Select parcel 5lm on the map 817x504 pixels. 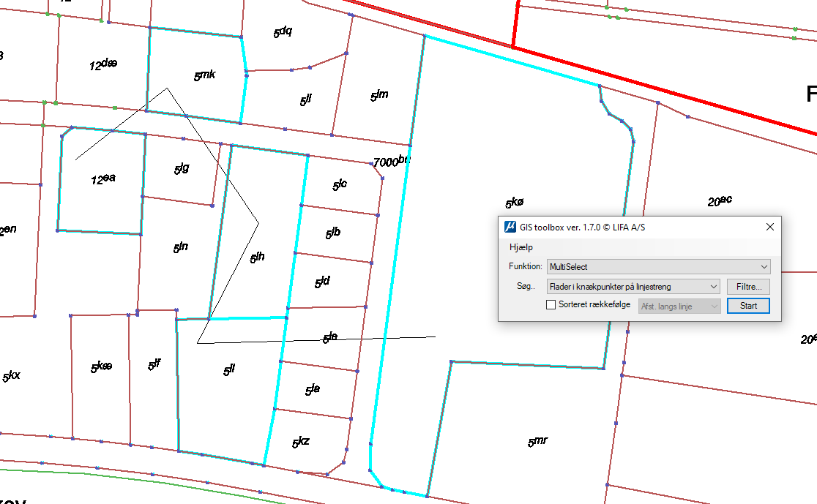[378, 95]
